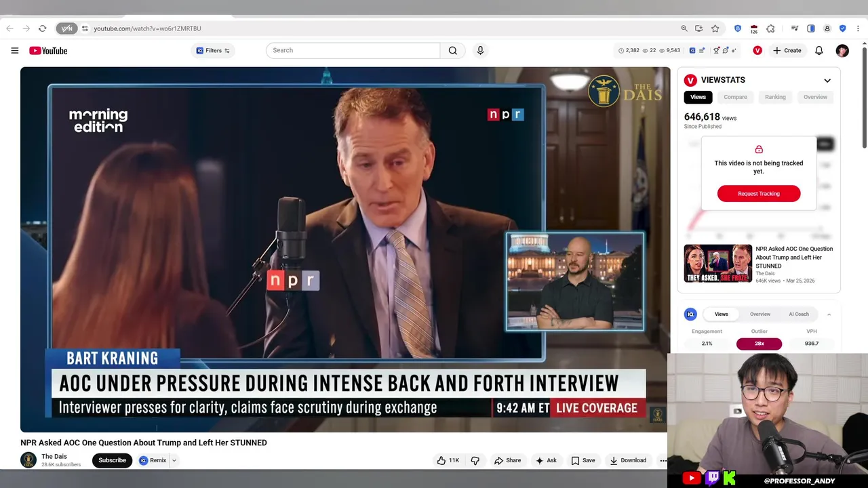
Task: Open the blue shield checkmark extension
Action: pyautogui.click(x=842, y=28)
